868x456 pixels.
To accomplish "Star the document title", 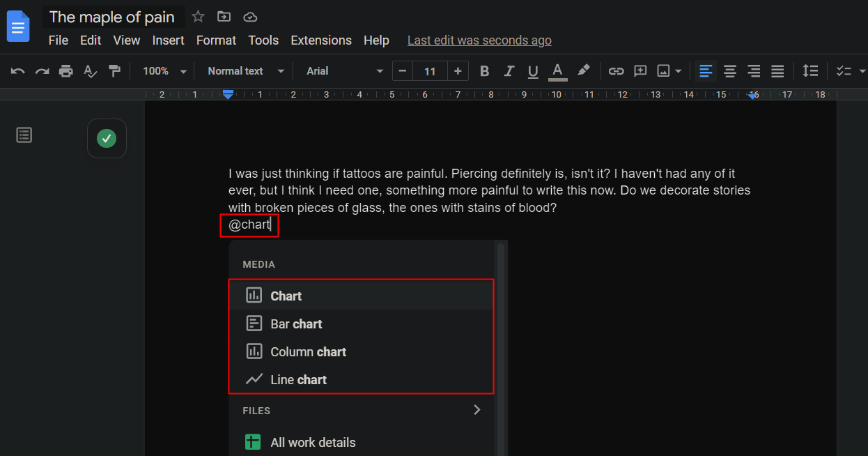I will [x=199, y=17].
